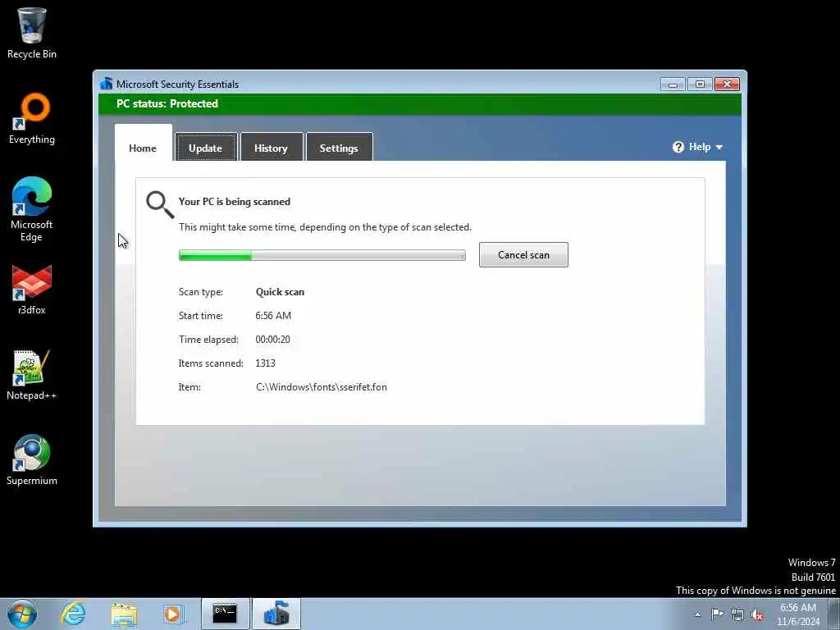Click 'Your PC is being scanned' heading

235,202
